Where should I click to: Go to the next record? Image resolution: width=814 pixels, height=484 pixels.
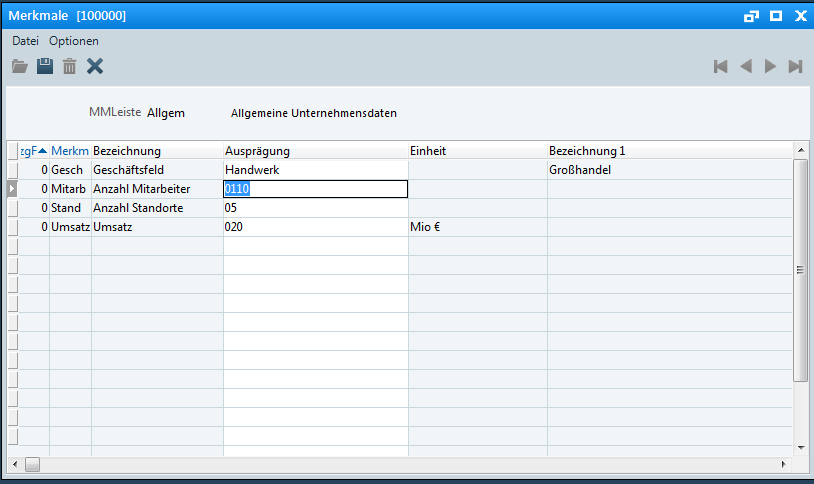770,66
